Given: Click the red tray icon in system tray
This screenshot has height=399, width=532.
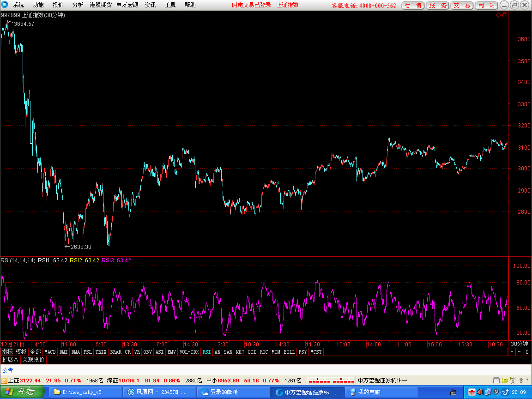Looking at the screenshot, I should coord(472,392).
